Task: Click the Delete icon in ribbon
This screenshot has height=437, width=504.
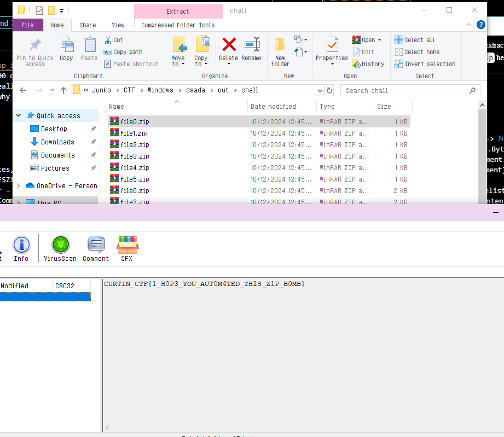Action: pos(229,45)
